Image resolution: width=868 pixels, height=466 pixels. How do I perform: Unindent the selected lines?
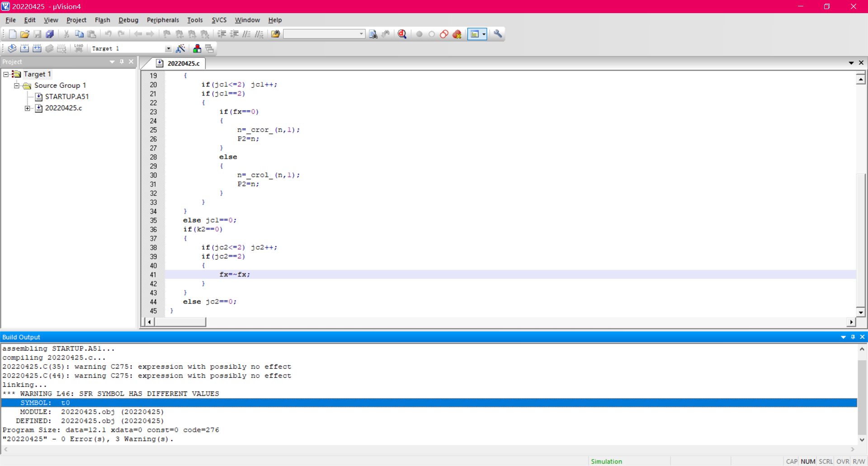234,34
